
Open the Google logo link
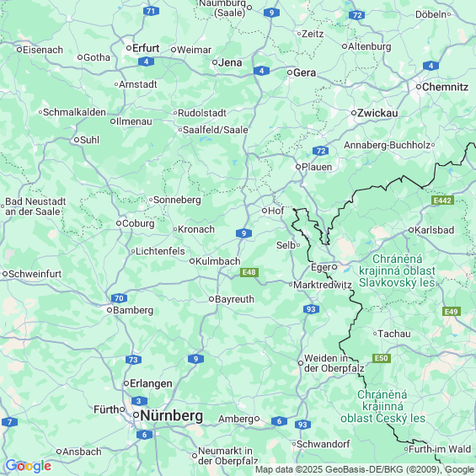coord(29,466)
